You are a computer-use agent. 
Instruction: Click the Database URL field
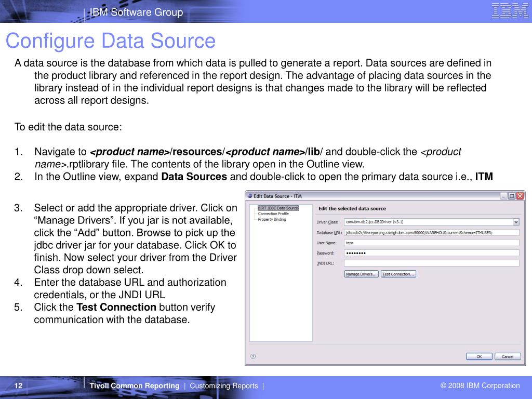pos(432,232)
